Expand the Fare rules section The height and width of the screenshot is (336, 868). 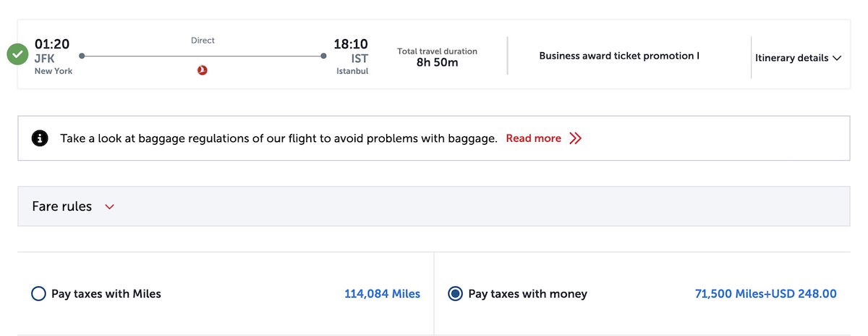pyautogui.click(x=62, y=206)
